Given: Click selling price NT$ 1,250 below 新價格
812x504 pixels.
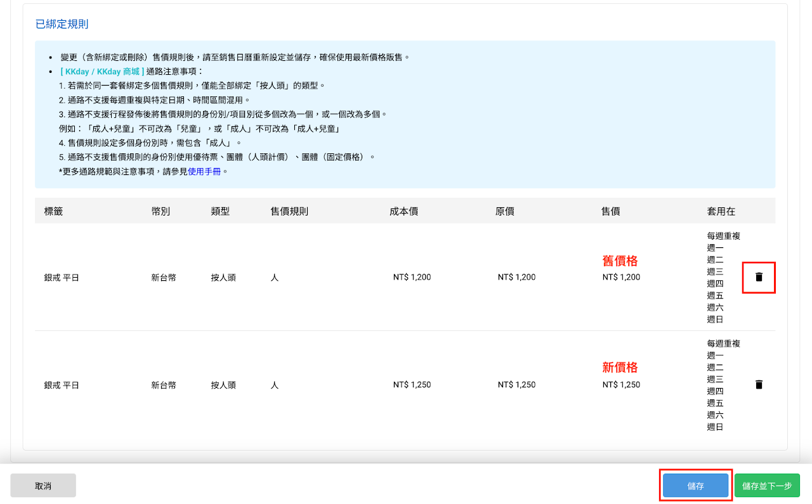Looking at the screenshot, I should [621, 385].
